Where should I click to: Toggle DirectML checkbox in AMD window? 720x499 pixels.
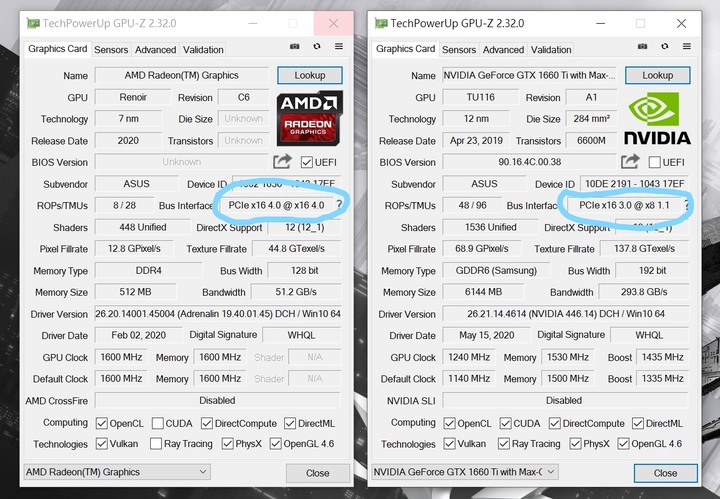point(290,423)
